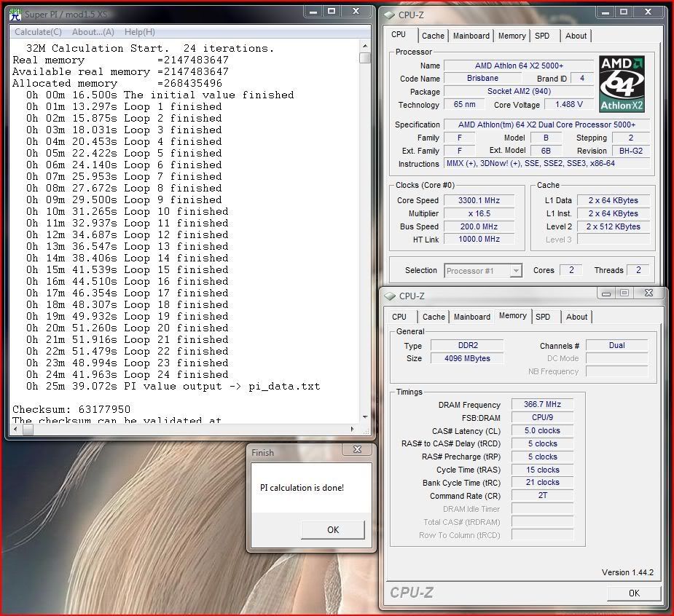This screenshot has height=616, width=674.
Task: Open the Mainboard tab in the upper CPU-Z window
Action: [471, 36]
